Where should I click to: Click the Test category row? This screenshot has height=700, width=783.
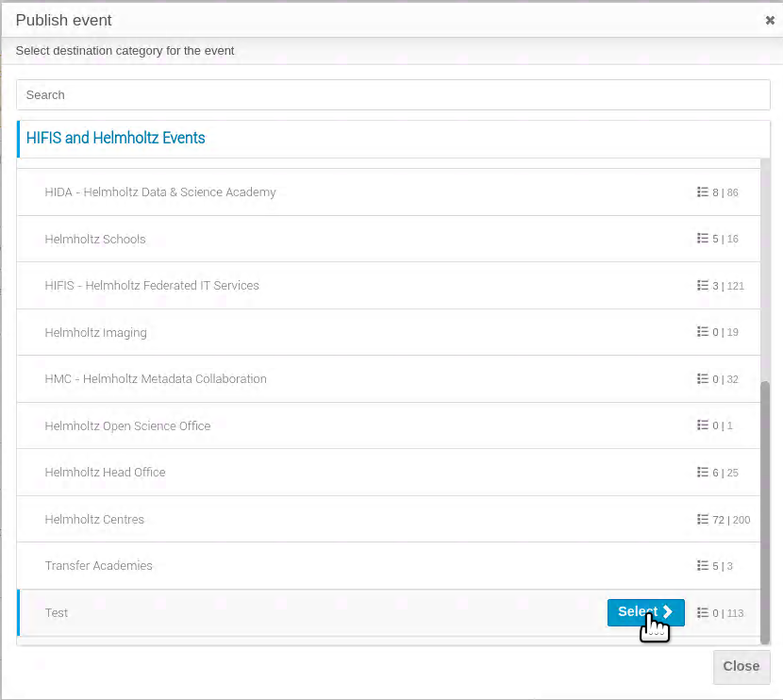[x=389, y=612]
